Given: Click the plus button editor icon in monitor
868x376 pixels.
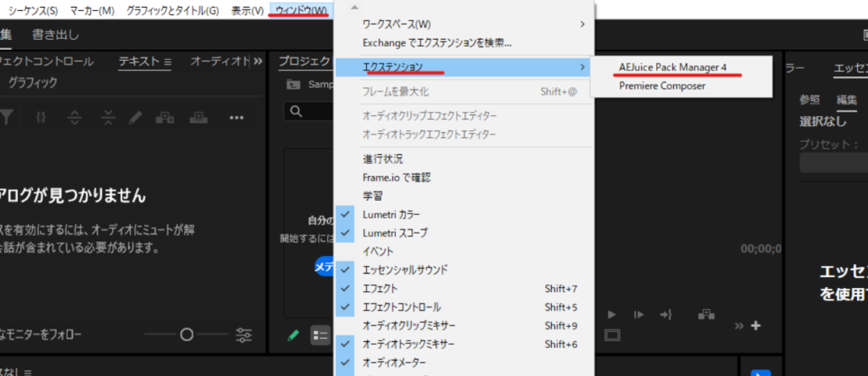Looking at the screenshot, I should coord(756,326).
